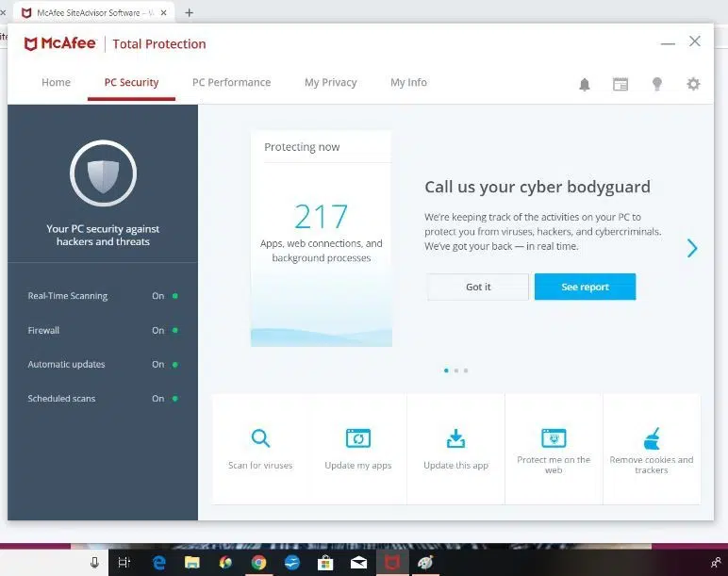Click the 217 apps count

pyautogui.click(x=321, y=216)
